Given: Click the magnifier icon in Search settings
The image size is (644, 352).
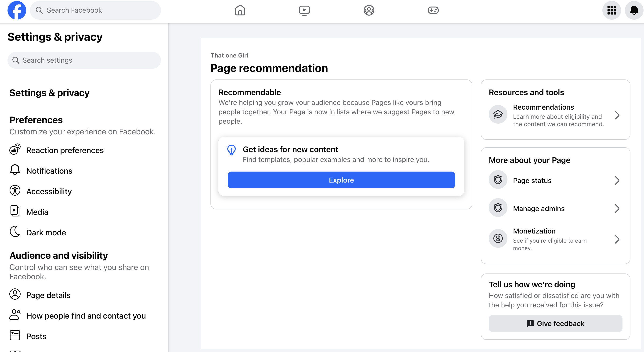Looking at the screenshot, I should tap(16, 60).
